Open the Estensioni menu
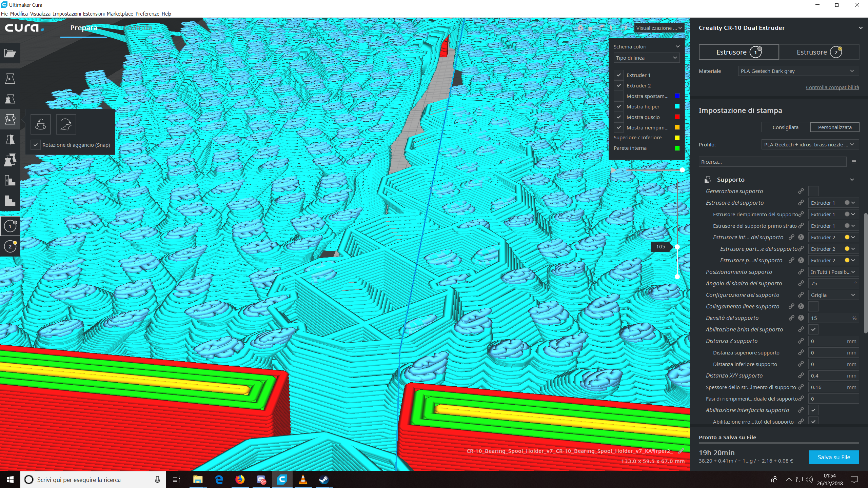The width and height of the screenshot is (868, 488). pyautogui.click(x=94, y=14)
